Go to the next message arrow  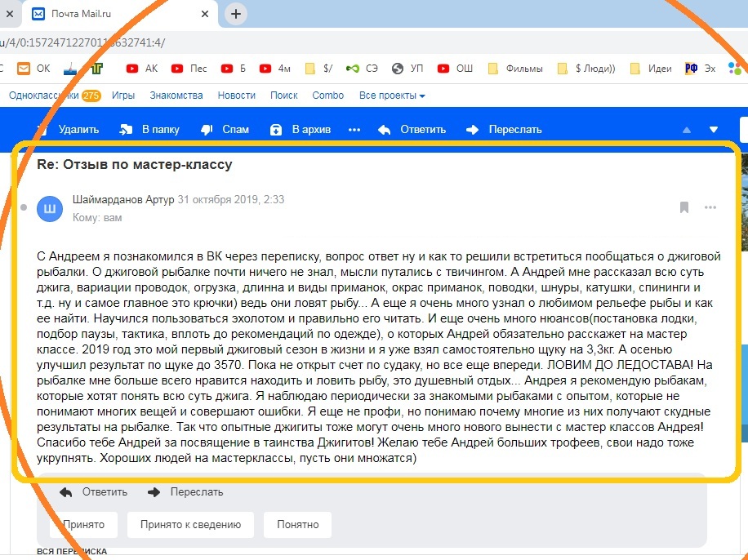[714, 130]
